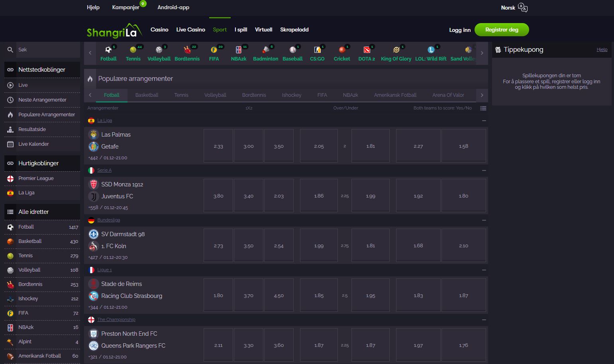Click the Fotball icon in sports carousel
This screenshot has height=364, width=614.
(108, 50)
